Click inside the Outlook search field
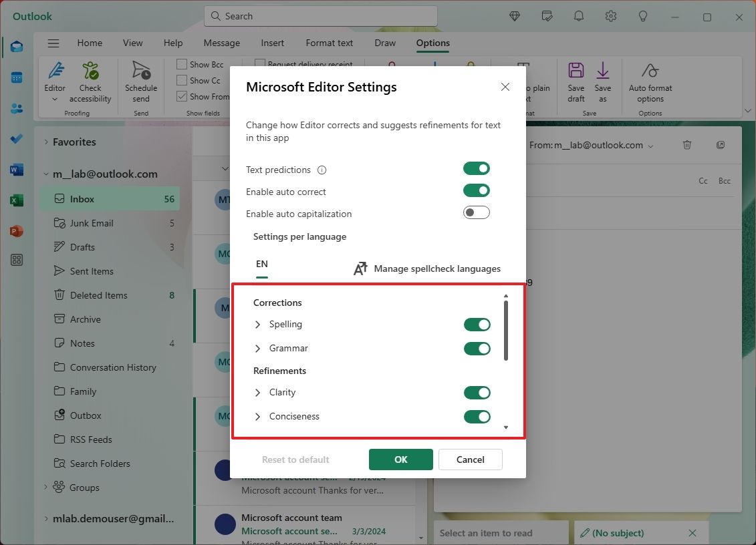Viewport: 756px width, 545px height. pos(320,15)
